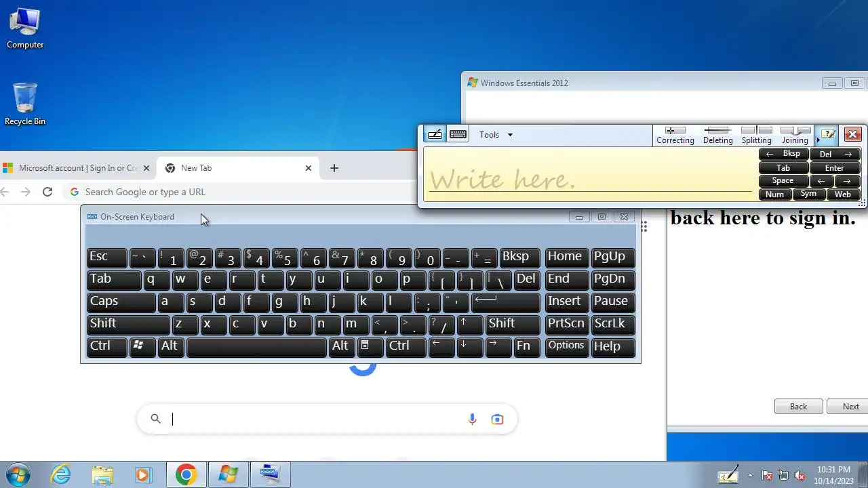
Task: Click Enter key on the writing pad
Action: (835, 167)
